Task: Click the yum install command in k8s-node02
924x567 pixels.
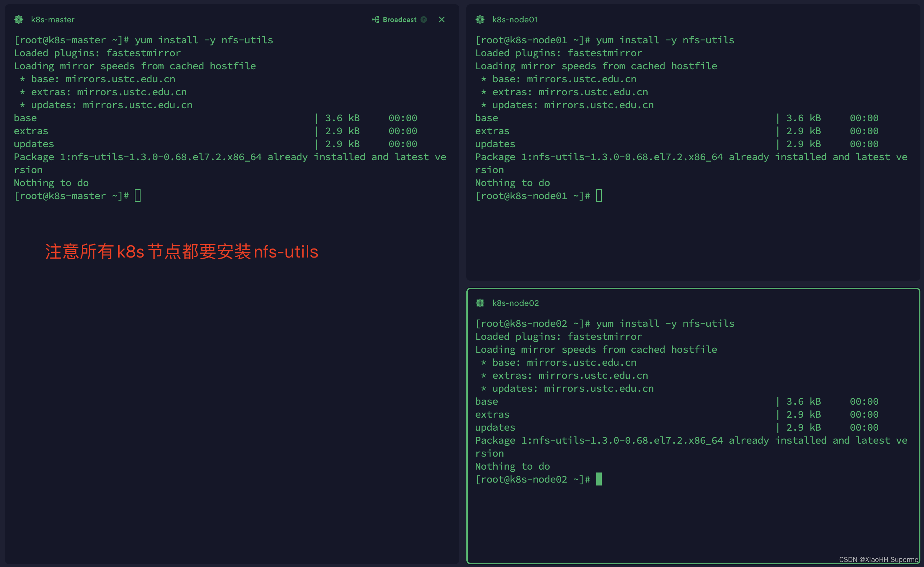Action: [665, 323]
